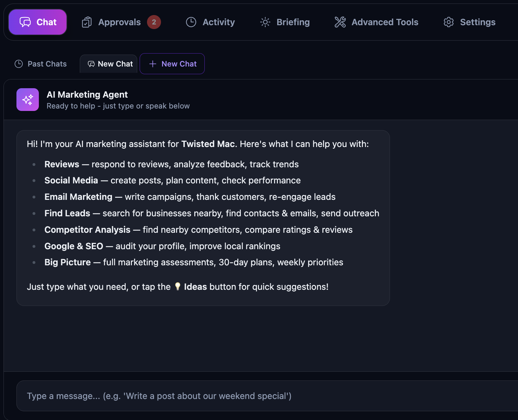Click the Advanced Tools wrench icon
Image resolution: width=518 pixels, height=420 pixels.
tap(340, 22)
